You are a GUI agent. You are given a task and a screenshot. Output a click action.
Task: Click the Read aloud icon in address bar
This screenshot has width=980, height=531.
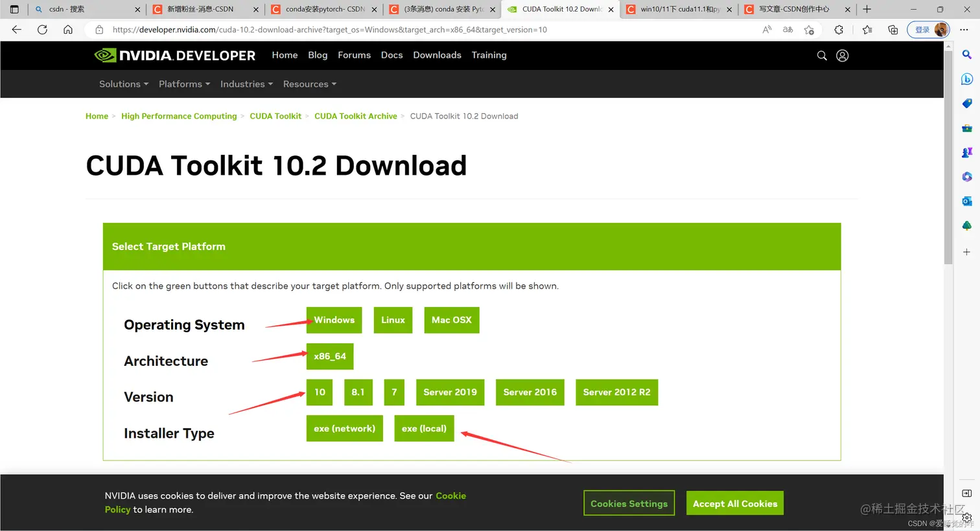coord(767,30)
